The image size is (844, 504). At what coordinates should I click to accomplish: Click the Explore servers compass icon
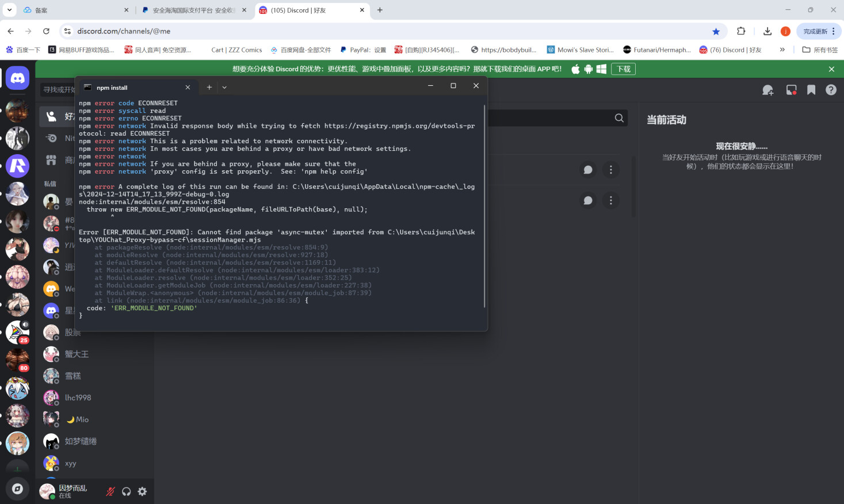[18, 488]
